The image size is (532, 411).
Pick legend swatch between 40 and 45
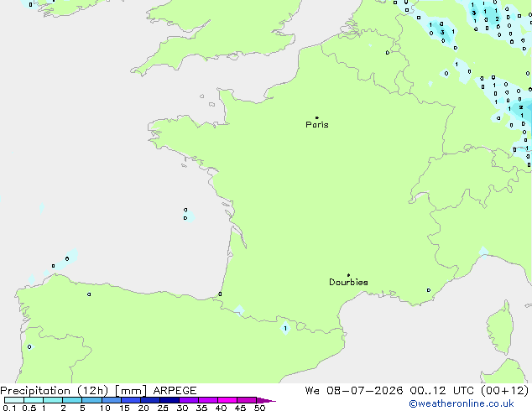coord(227,400)
